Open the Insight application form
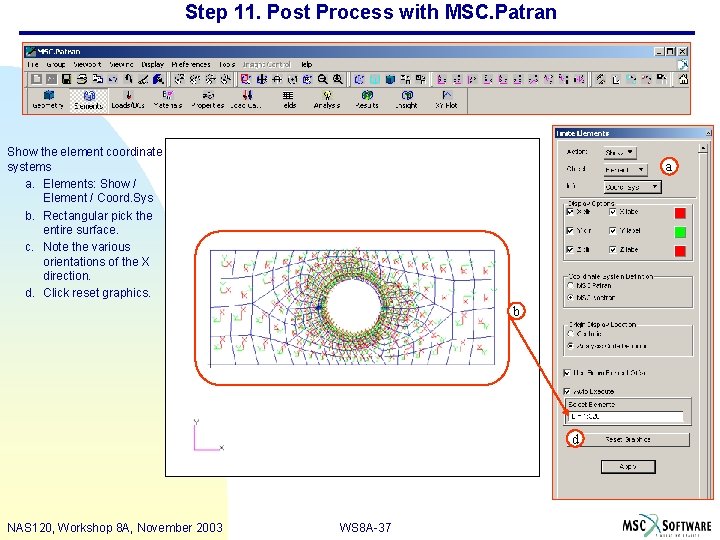Screen dimensions: 720x540 407,100
